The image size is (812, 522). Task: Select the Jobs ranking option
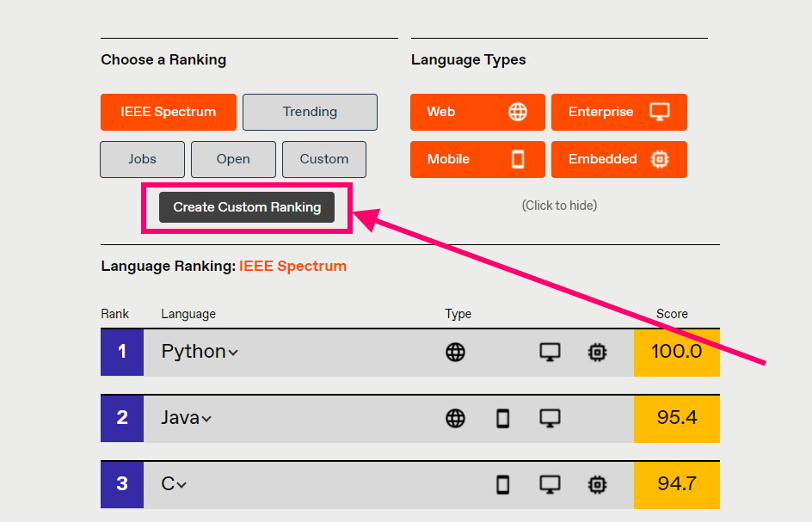coord(142,159)
